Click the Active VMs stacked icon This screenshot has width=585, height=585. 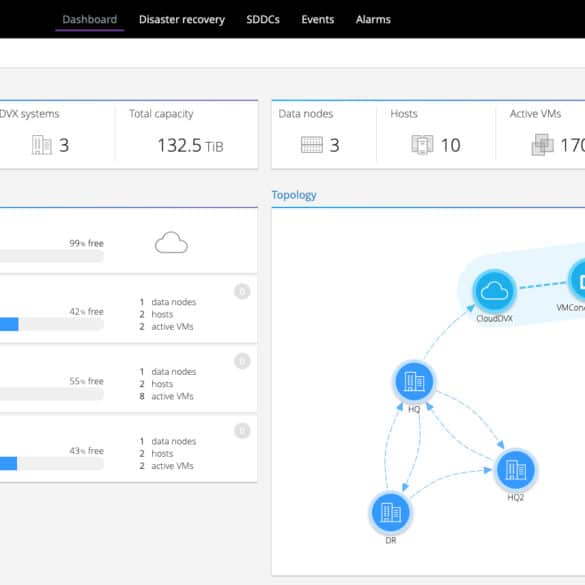point(542,145)
